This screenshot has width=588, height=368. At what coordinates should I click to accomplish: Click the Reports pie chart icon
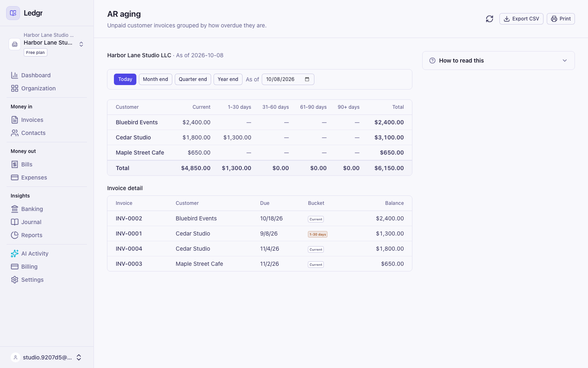pos(15,235)
